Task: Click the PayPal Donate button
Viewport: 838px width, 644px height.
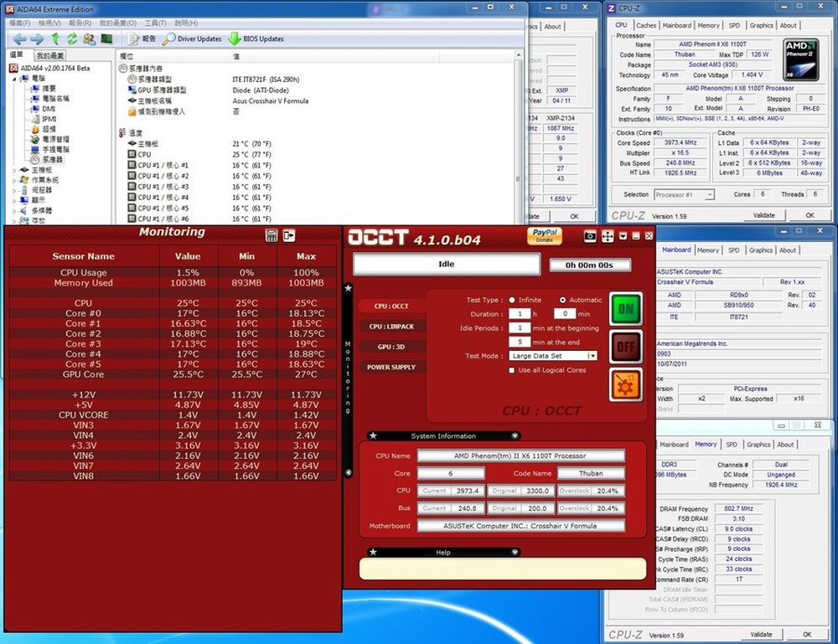Action: [x=545, y=235]
